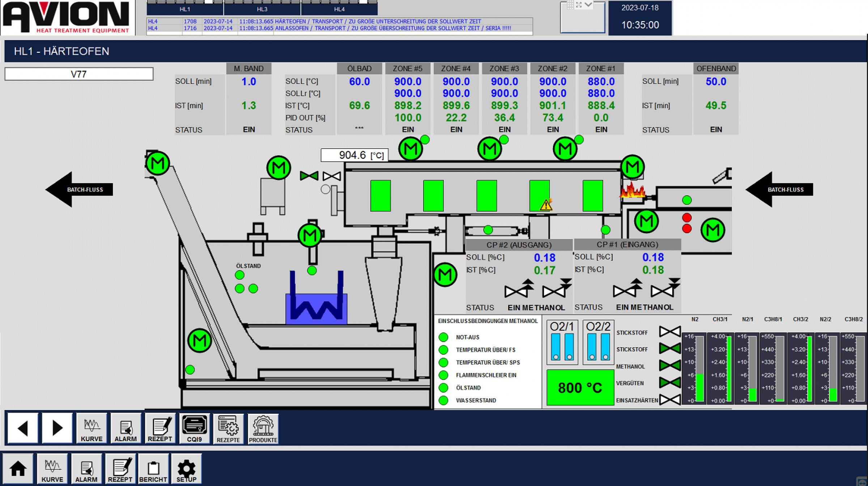Expand the chevron dropdown beside the fullscreen icon
This screenshot has width=868, height=486.
(x=588, y=5)
